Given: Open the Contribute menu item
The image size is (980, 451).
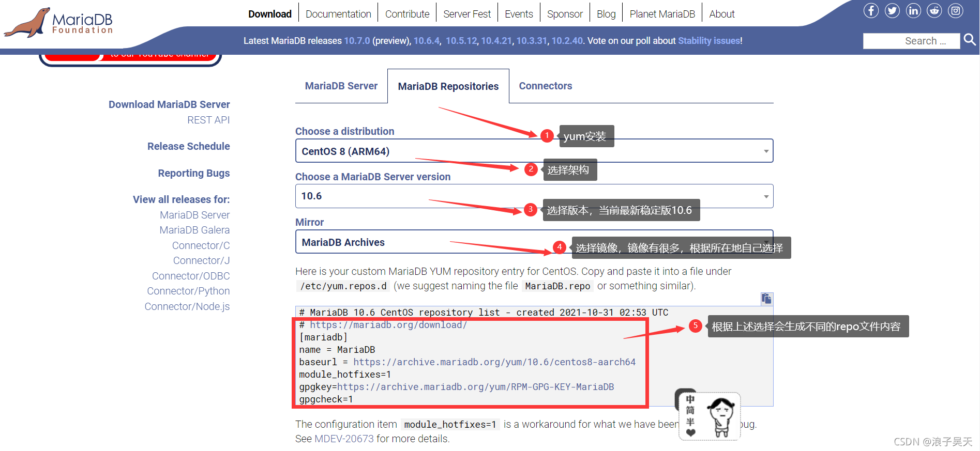Looking at the screenshot, I should (407, 14).
